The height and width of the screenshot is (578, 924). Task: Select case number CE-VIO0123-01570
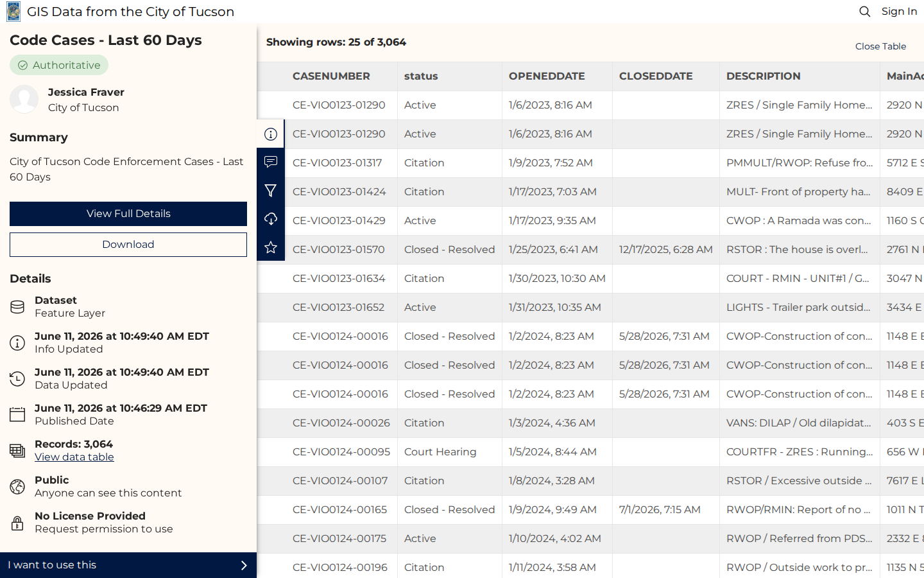point(339,250)
